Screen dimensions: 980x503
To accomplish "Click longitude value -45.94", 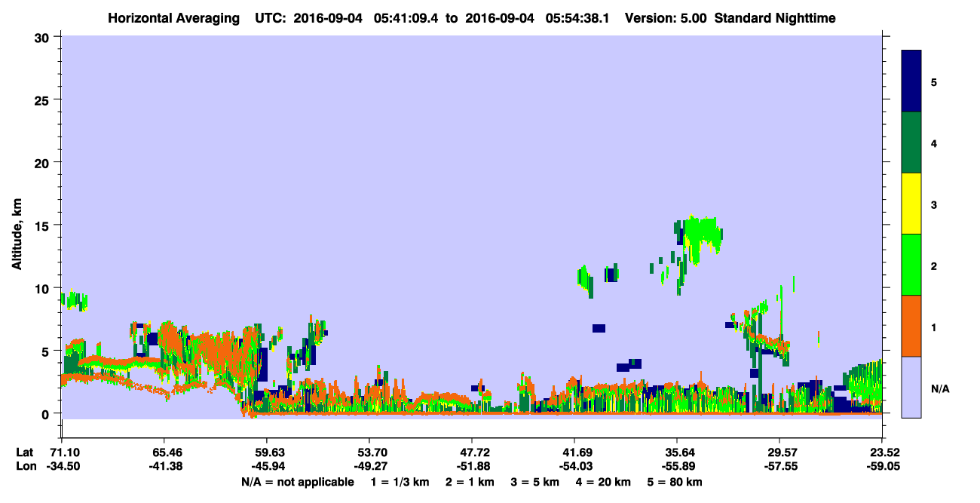I will (267, 466).
